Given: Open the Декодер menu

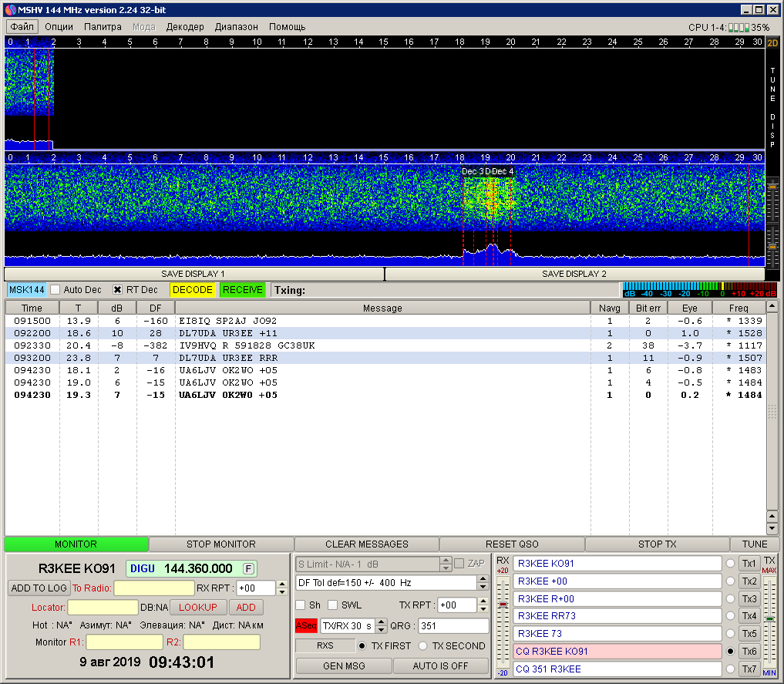Looking at the screenshot, I should pyautogui.click(x=185, y=27).
